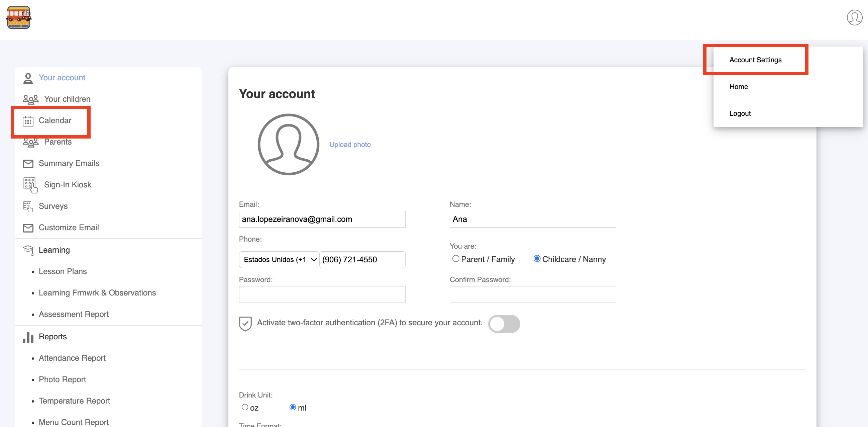Open Lesson Plans under Learning
This screenshot has height=427, width=868.
pos(63,271)
